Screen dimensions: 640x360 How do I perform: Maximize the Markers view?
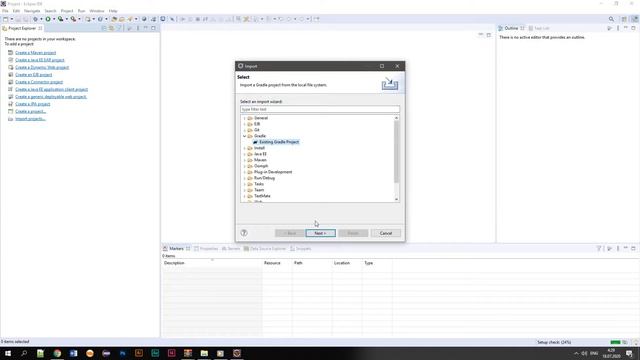tap(633, 248)
